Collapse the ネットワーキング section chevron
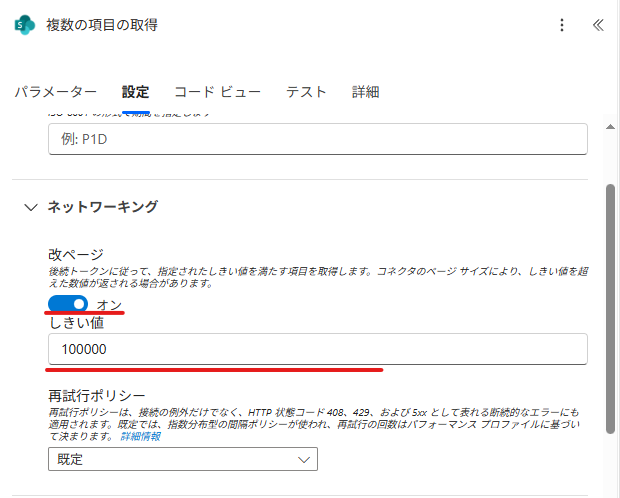 [29, 207]
